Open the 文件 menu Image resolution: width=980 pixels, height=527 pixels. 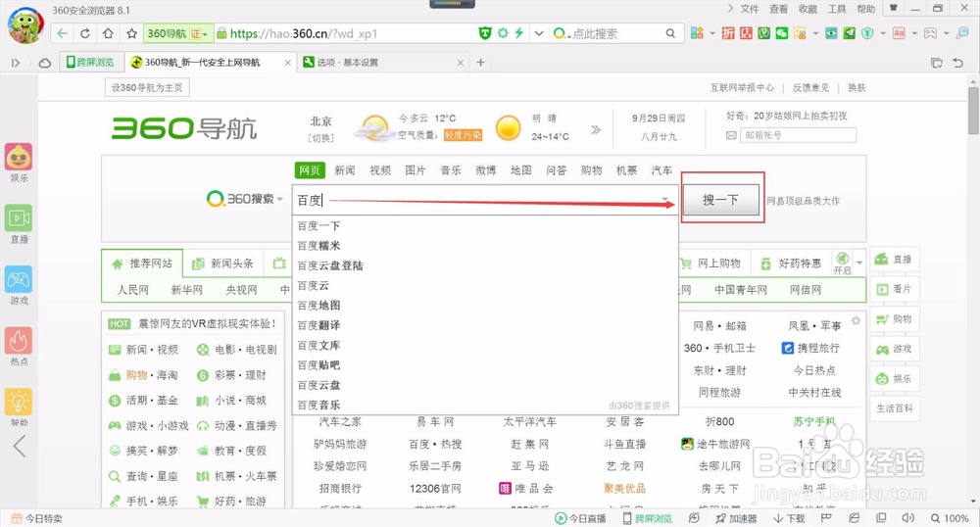(750, 9)
